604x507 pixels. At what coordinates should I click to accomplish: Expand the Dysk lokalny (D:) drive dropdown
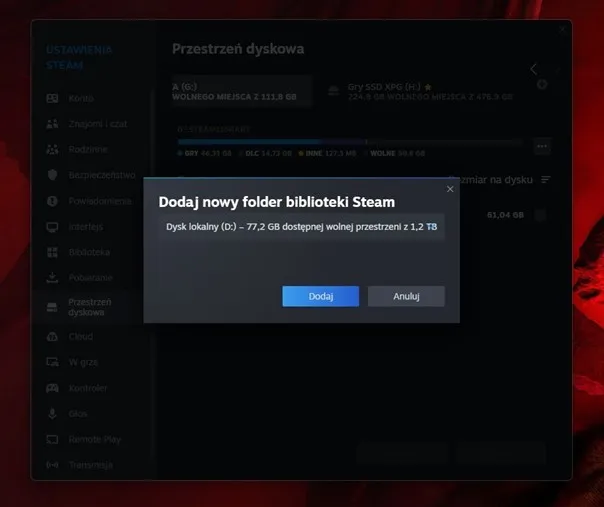tap(302, 227)
